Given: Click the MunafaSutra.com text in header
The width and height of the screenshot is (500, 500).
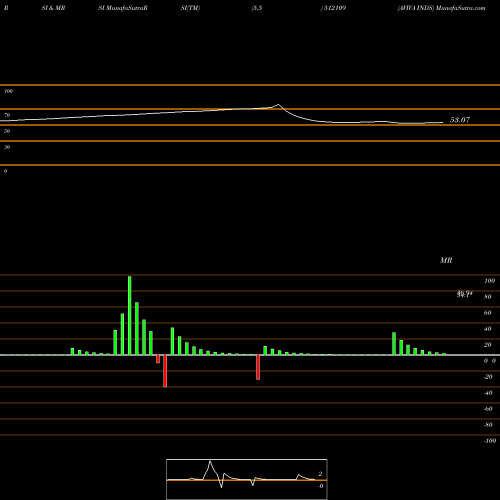Looking at the screenshot, I should [x=461, y=8].
